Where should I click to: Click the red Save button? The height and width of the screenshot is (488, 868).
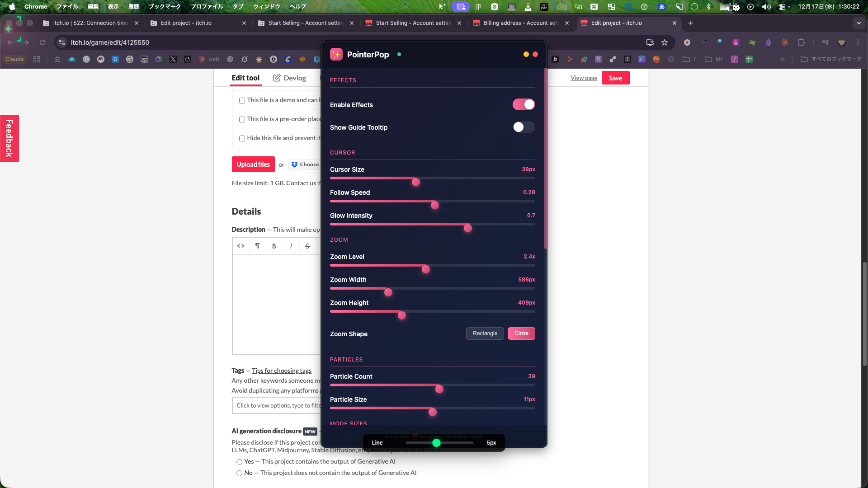pos(615,78)
